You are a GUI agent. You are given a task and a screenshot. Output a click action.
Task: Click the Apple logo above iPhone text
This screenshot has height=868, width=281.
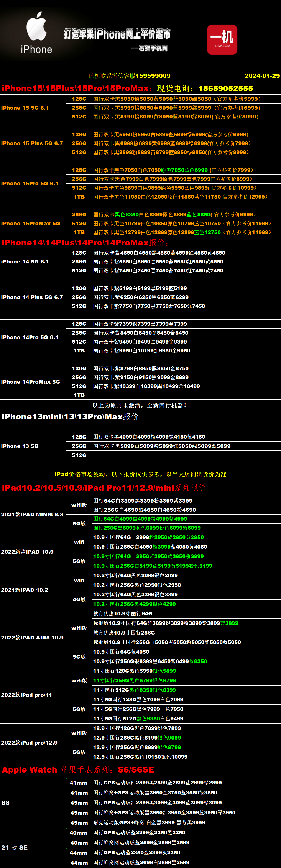point(36,26)
